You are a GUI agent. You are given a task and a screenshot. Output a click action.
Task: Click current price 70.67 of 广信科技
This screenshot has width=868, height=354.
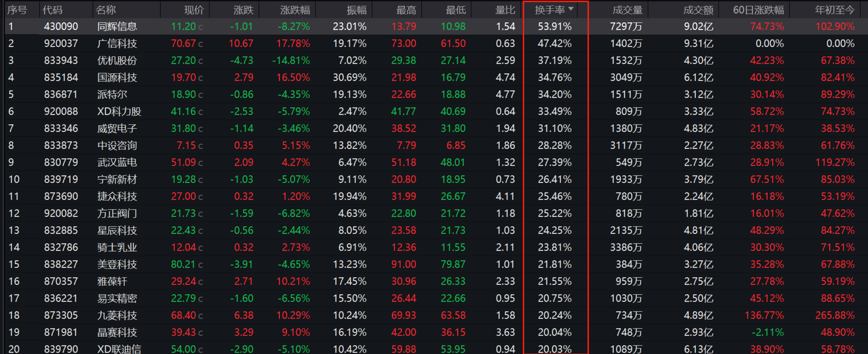(x=184, y=44)
